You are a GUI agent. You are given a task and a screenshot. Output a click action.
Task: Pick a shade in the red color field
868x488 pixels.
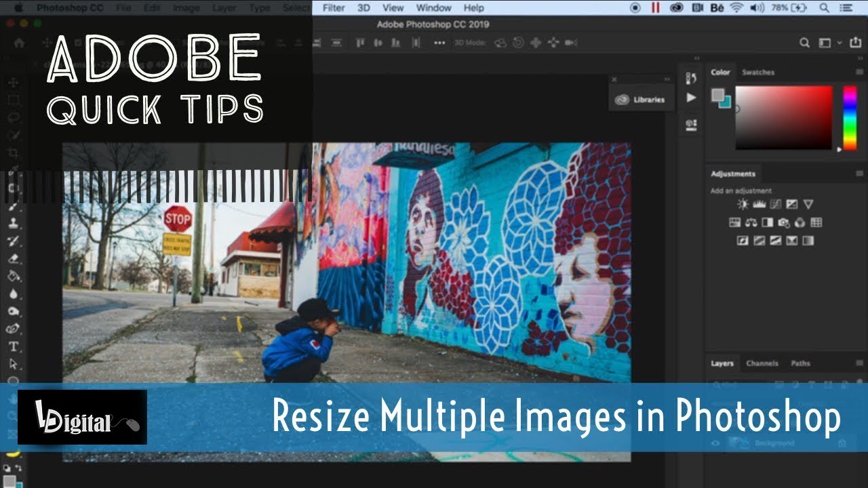pos(783,117)
